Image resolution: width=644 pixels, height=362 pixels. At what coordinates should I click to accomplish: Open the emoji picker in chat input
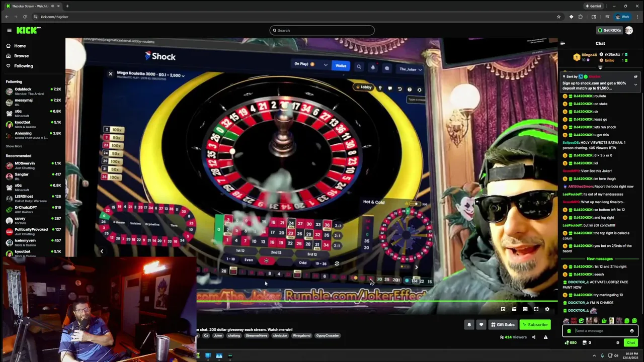tap(632, 331)
